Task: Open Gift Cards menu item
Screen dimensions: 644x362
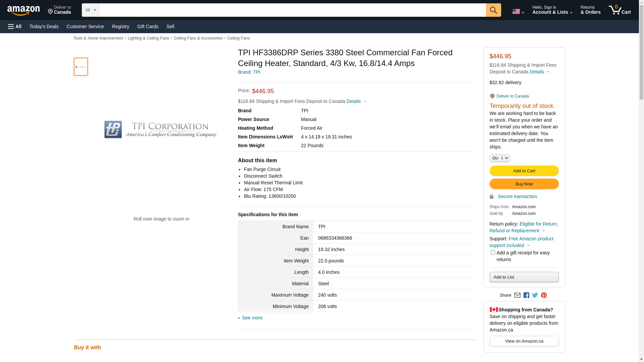Action: click(x=148, y=26)
